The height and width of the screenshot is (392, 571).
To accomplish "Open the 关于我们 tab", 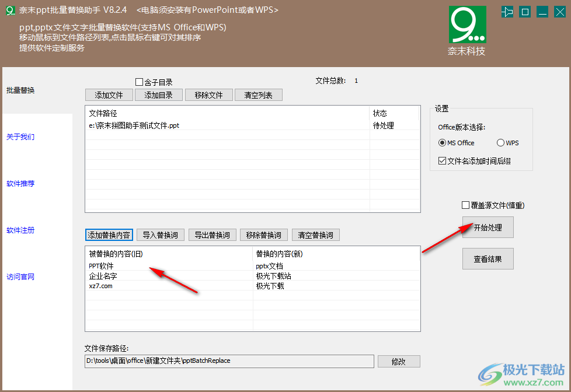I will (20, 137).
